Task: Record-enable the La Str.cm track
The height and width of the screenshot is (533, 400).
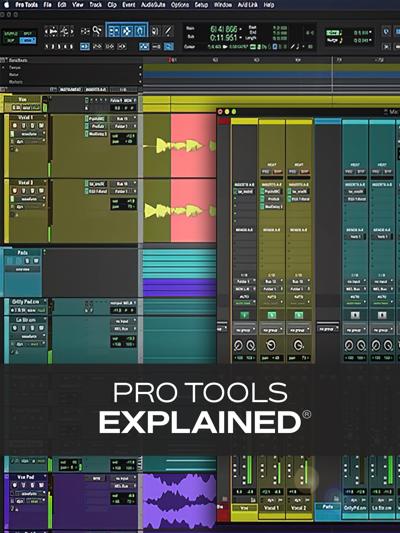Action: point(15,328)
